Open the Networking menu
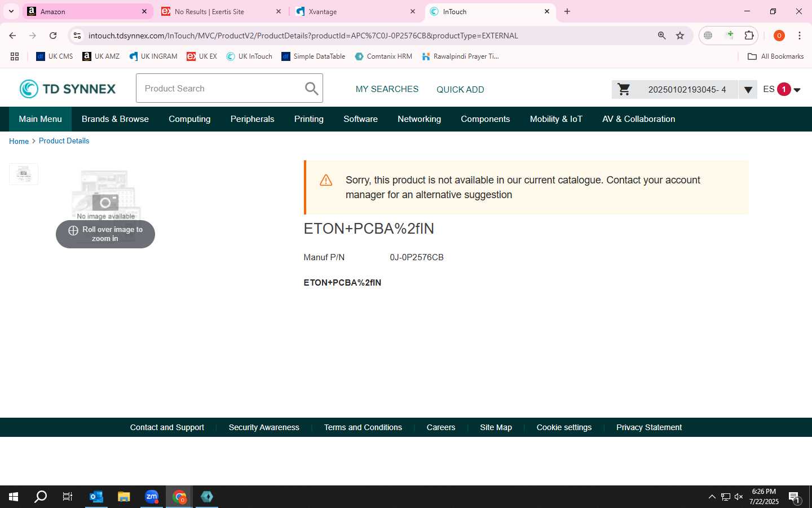 (x=419, y=119)
